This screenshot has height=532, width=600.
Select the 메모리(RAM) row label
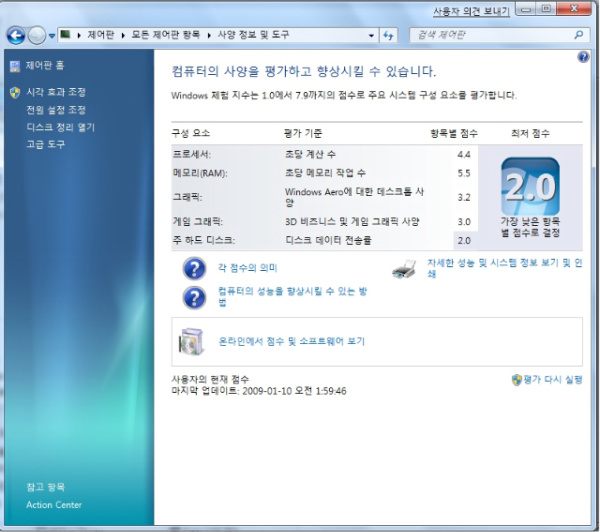tap(200, 173)
